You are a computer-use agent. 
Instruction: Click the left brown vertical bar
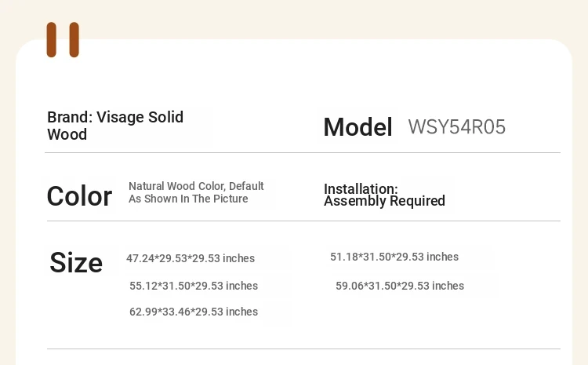coord(52,40)
